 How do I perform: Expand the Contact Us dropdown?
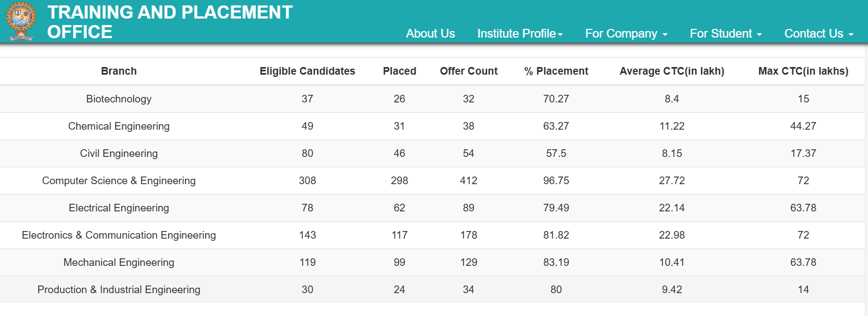click(818, 33)
